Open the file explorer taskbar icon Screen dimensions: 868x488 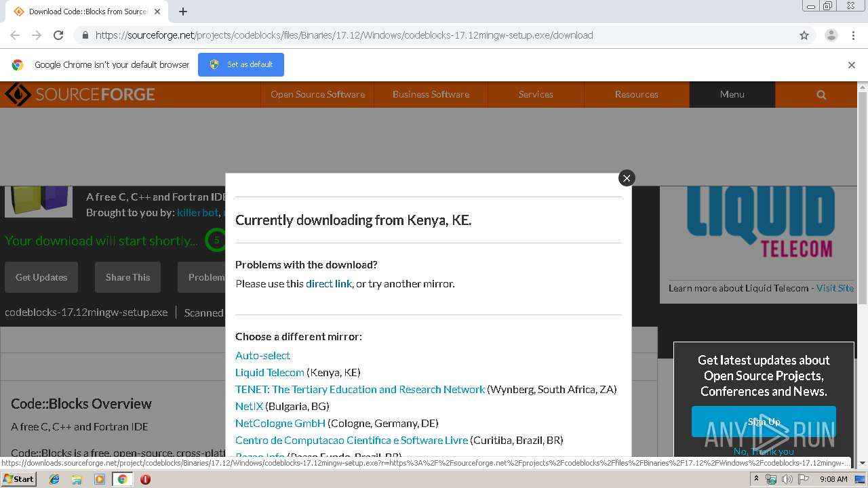[77, 479]
